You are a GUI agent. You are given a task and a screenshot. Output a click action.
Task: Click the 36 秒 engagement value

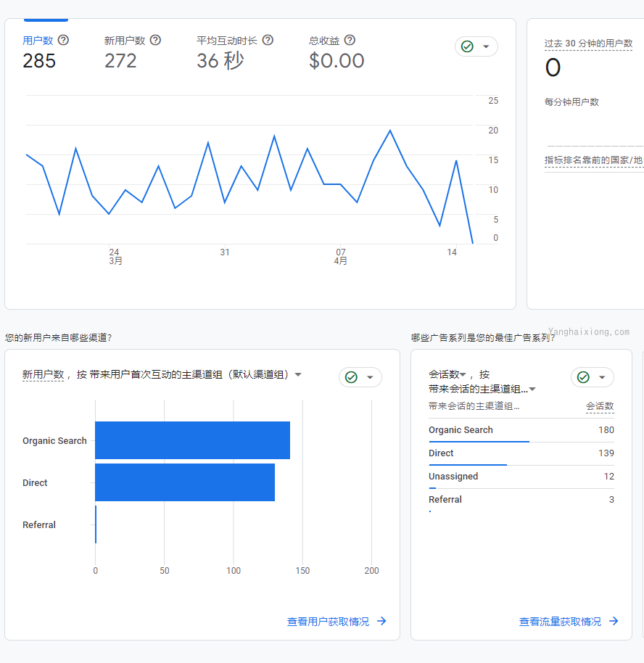coord(220,61)
